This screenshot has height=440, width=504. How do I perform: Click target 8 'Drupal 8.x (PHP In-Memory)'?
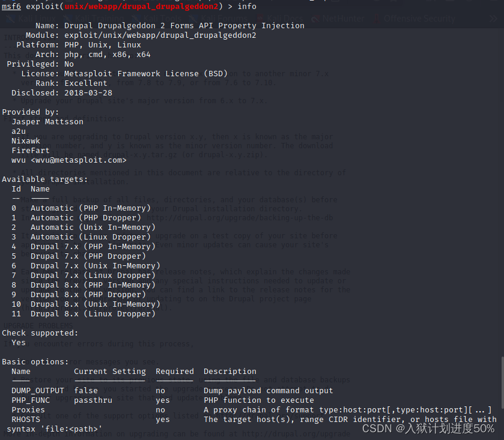(93, 285)
